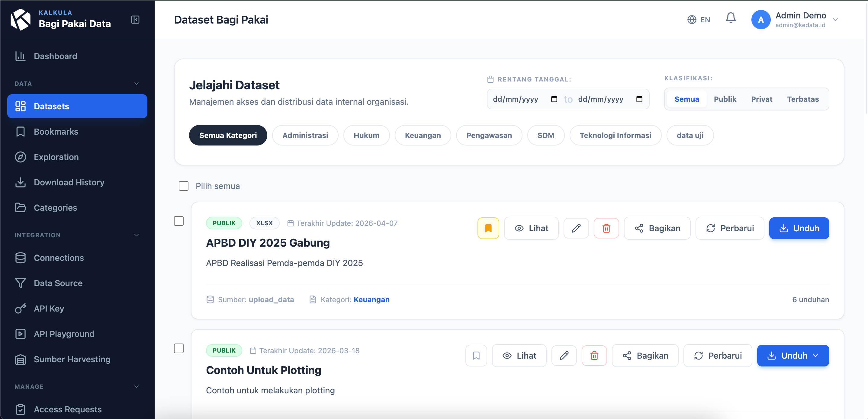Collapse the sidebar using the collapse icon
Viewport: 868px width, 419px height.
tap(135, 20)
